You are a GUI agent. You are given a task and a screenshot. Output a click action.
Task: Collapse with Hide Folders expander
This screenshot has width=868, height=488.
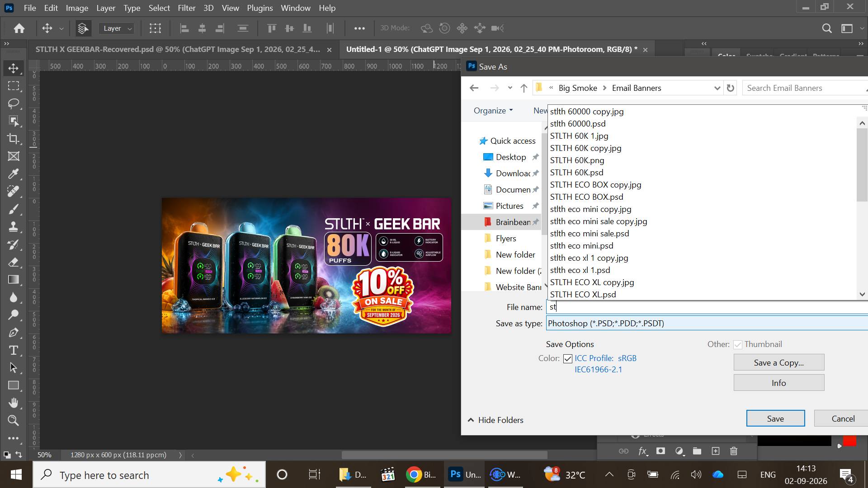coord(495,420)
